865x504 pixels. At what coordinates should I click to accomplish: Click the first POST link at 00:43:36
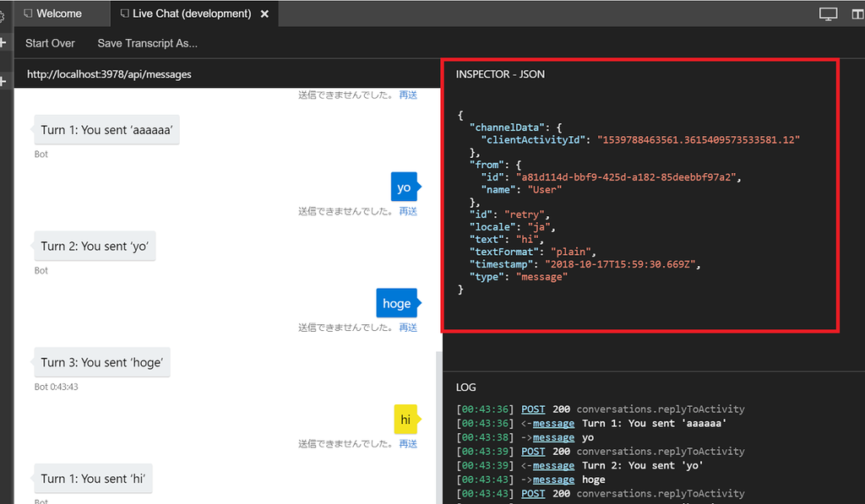click(x=533, y=409)
